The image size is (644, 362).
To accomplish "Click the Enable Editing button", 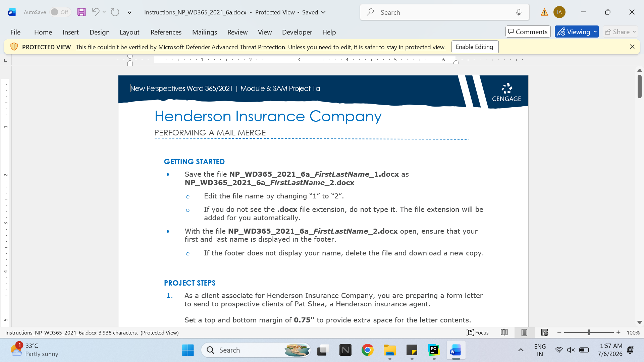I will click(x=475, y=47).
